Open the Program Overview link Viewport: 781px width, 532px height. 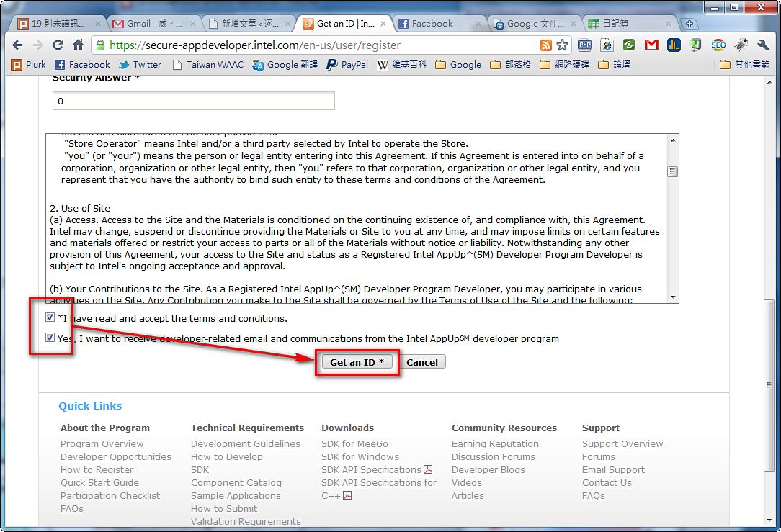[102, 444]
